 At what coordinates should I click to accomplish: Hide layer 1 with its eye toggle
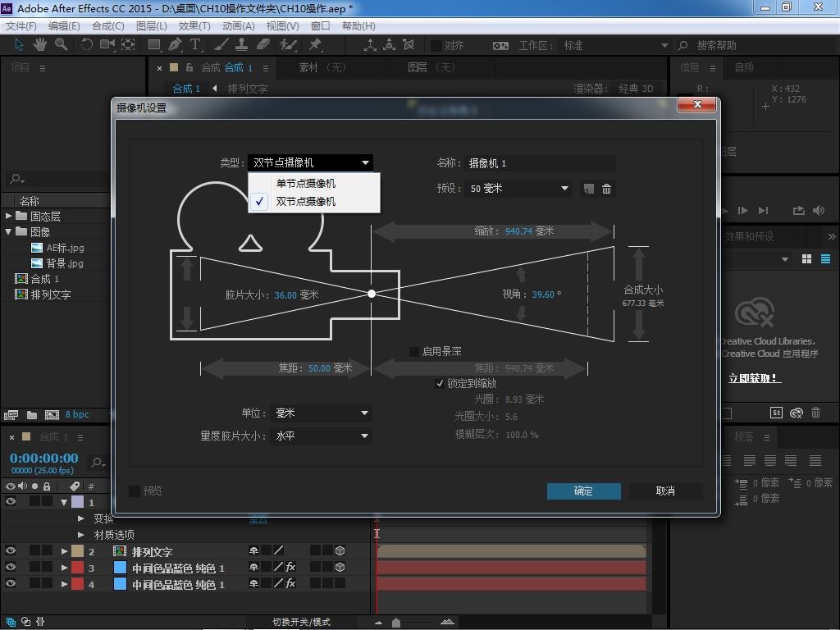[10, 502]
